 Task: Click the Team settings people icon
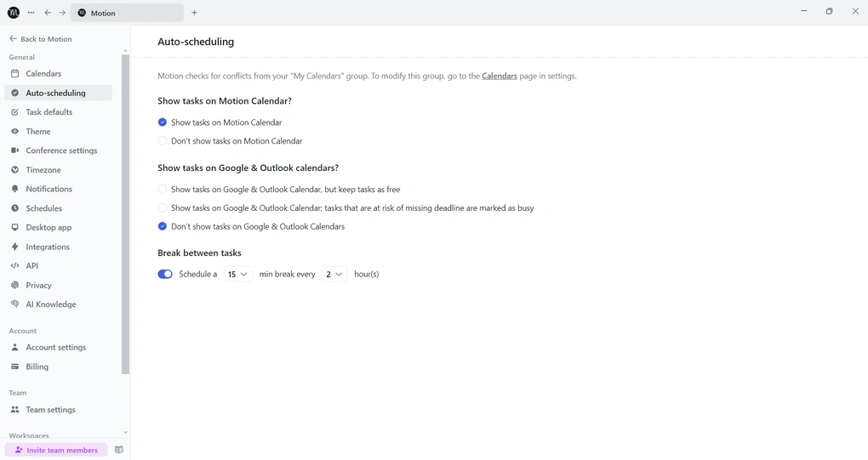coord(15,410)
